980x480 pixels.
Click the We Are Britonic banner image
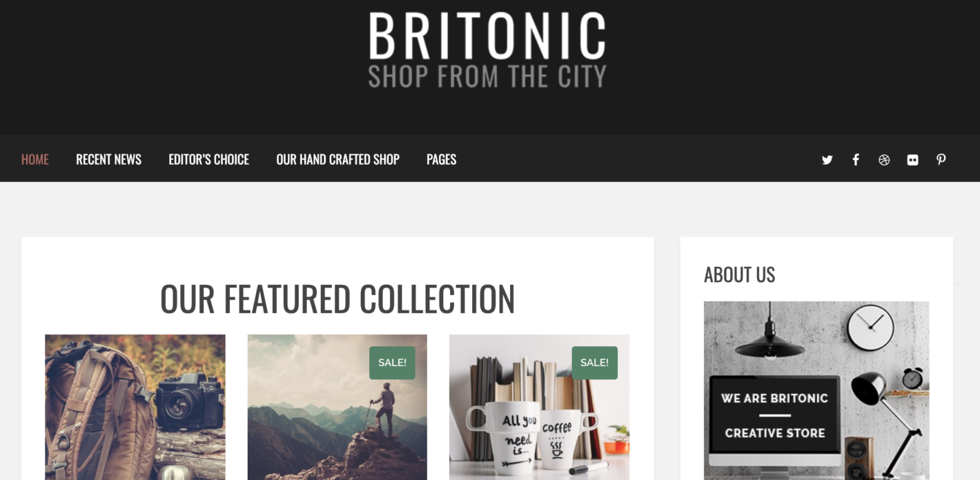click(816, 390)
